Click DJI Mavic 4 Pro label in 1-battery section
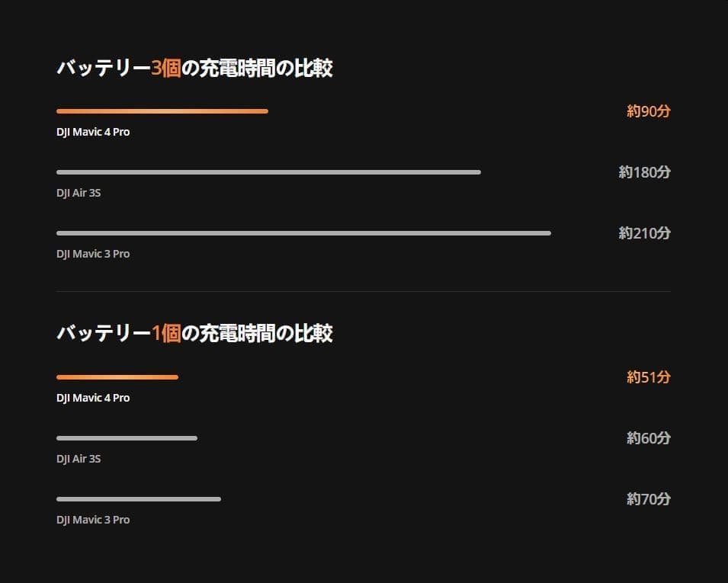The width and height of the screenshot is (728, 583). (x=93, y=398)
